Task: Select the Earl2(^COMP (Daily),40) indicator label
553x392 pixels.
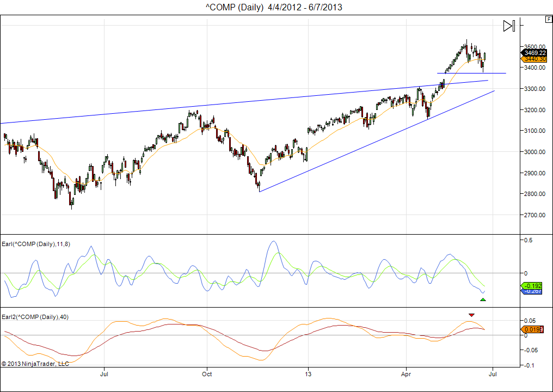Action: [x=35, y=317]
